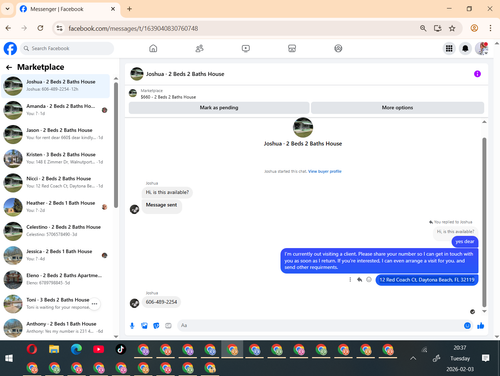The height and width of the screenshot is (376, 500).
Task: Click the 12 Red Coach Ct address message
Action: (x=427, y=280)
